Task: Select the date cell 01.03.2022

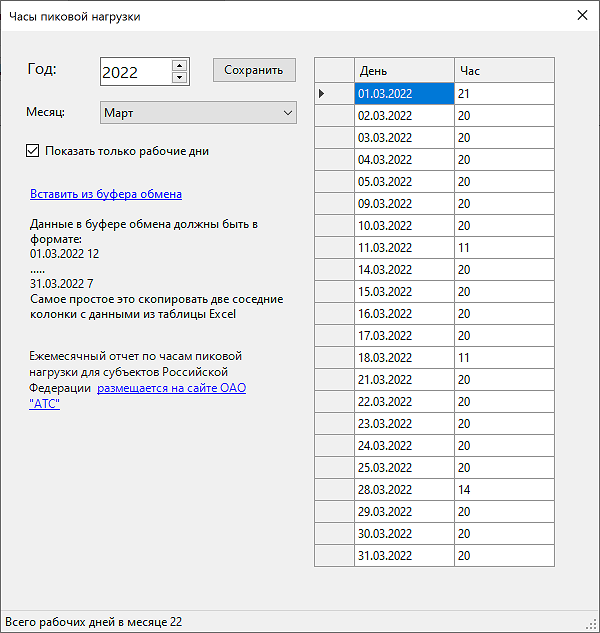Action: [405, 94]
